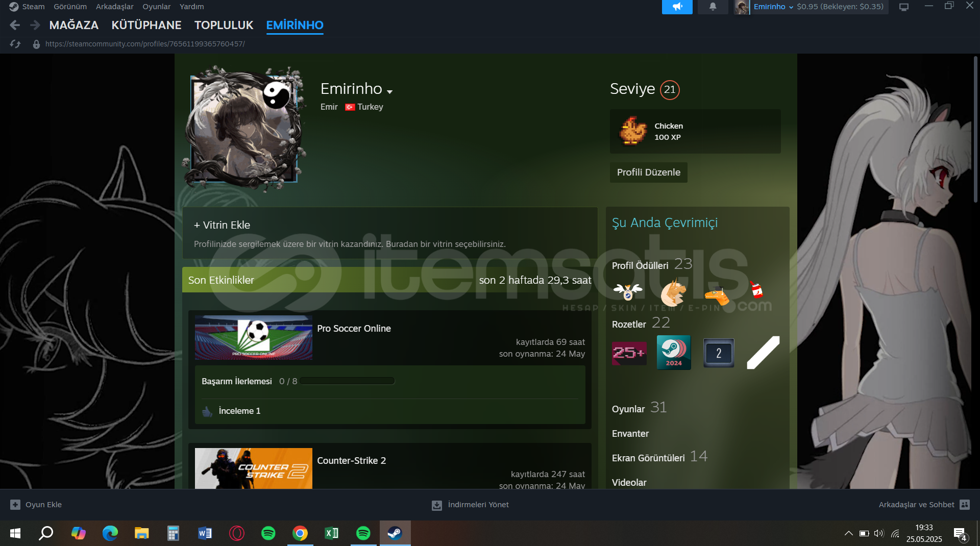Open the white diagonal stripe badge

pos(763,352)
